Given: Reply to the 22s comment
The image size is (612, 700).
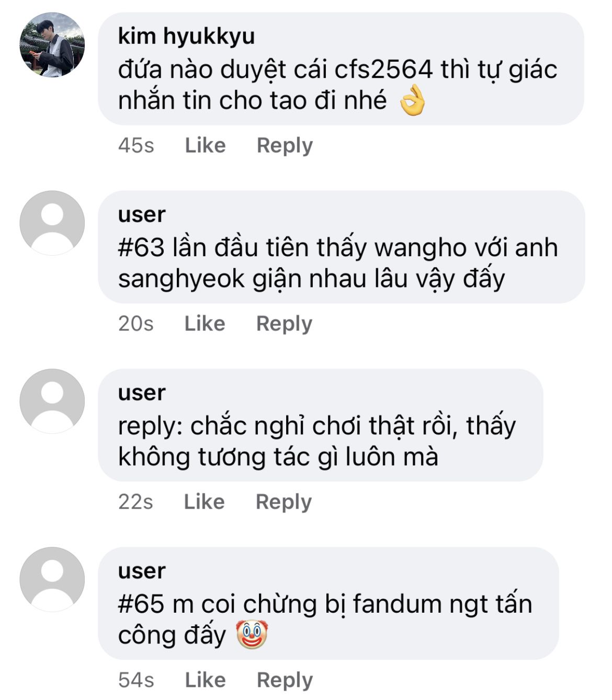Looking at the screenshot, I should (284, 502).
